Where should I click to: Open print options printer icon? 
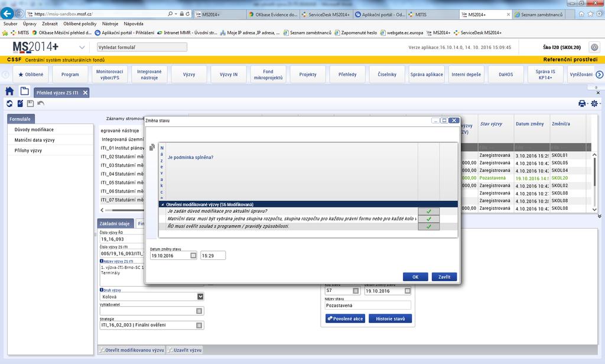pyautogui.click(x=582, y=103)
